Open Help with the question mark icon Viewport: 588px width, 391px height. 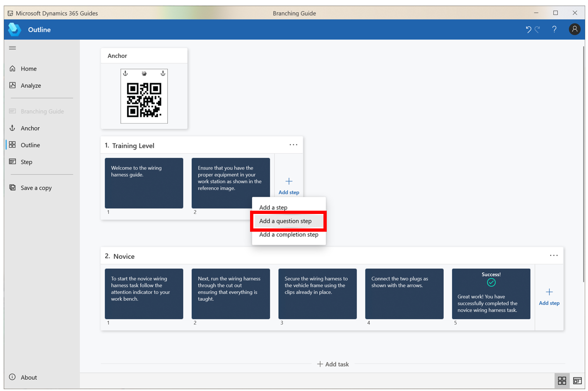(x=554, y=29)
